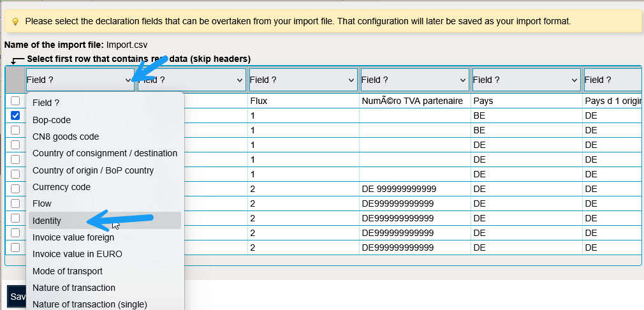Expand the Field dropdown above the Pays column
Image resolution: width=644 pixels, height=310 pixels.
(525, 80)
